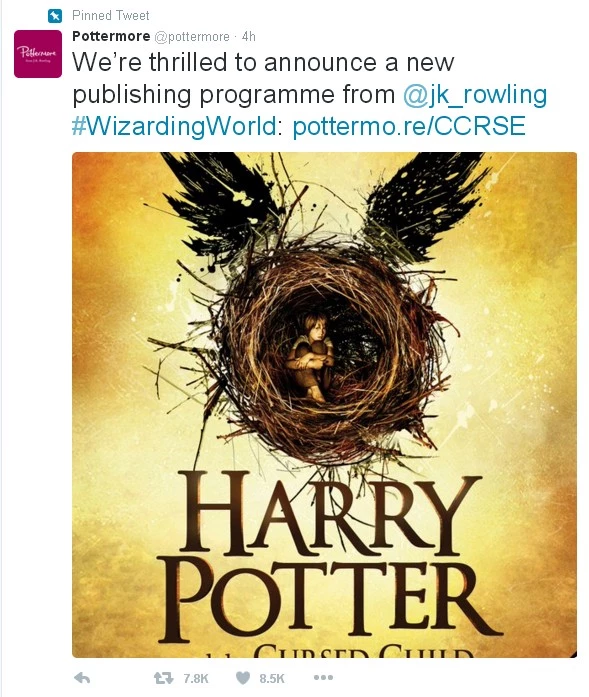Open the three-dot more options menu
Viewport: 589px width, 697px height.
(323, 678)
